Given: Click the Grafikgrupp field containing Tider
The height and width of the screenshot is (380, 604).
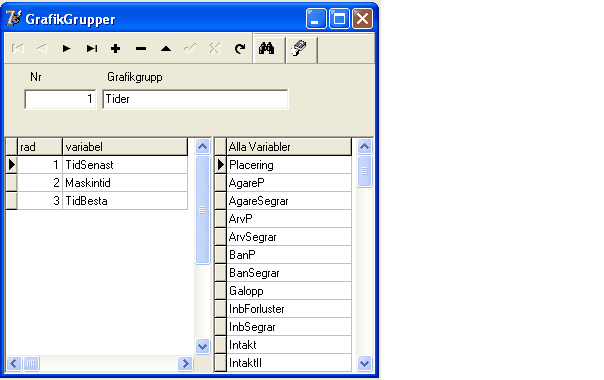Looking at the screenshot, I should tap(195, 99).
